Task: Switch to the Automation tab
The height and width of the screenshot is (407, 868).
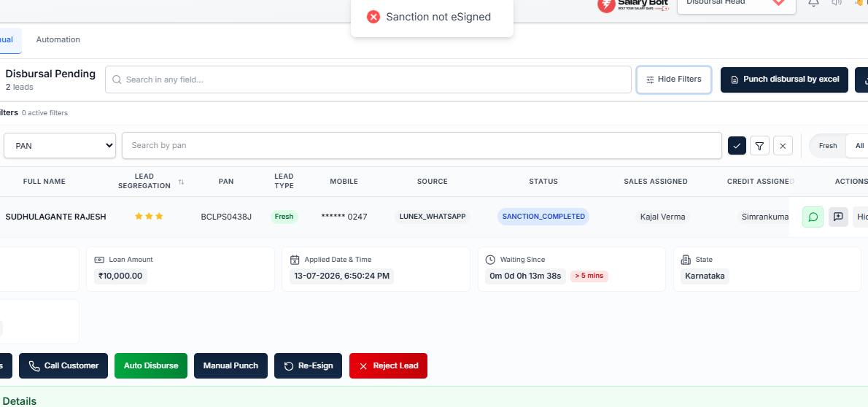Action: tap(58, 40)
